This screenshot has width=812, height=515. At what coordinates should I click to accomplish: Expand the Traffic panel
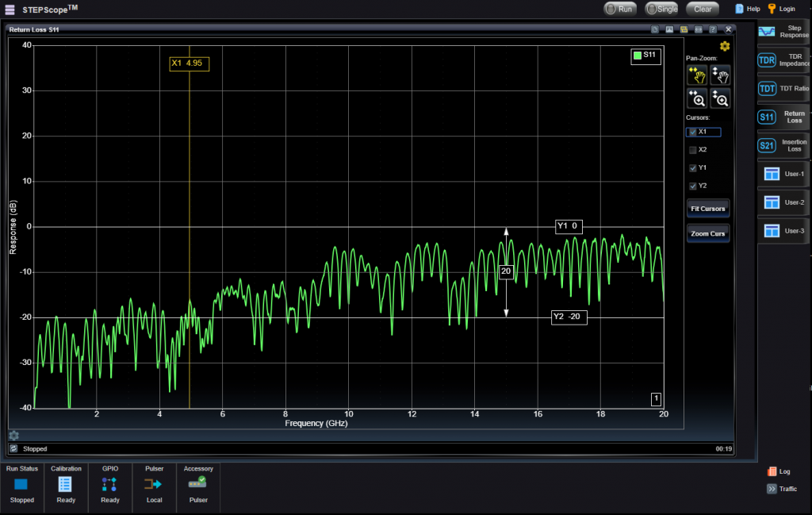point(782,489)
